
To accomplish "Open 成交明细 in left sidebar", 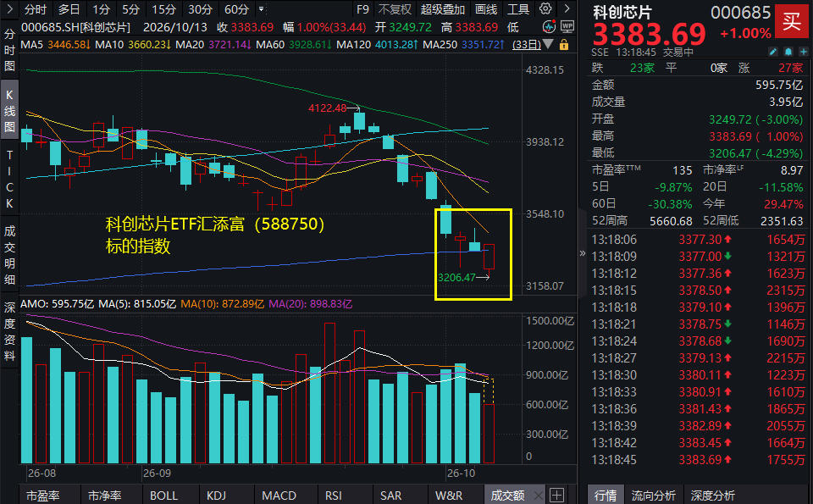I will click(x=9, y=255).
